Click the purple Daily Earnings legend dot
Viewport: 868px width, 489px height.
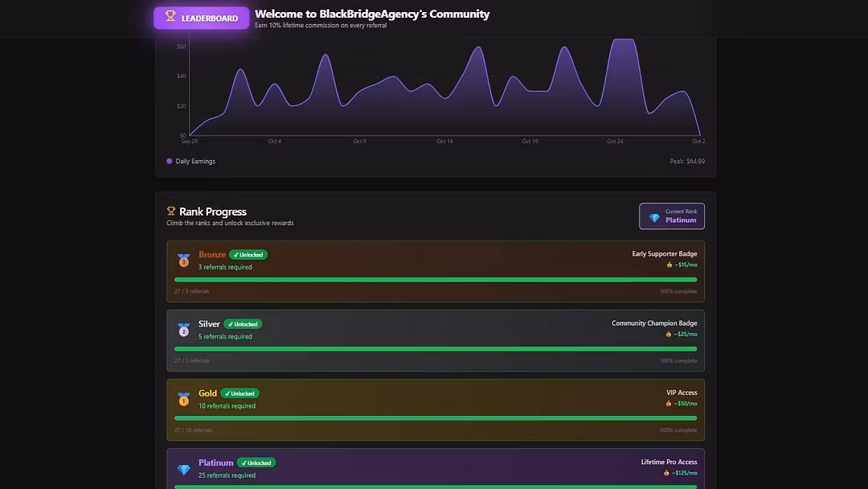click(x=170, y=161)
